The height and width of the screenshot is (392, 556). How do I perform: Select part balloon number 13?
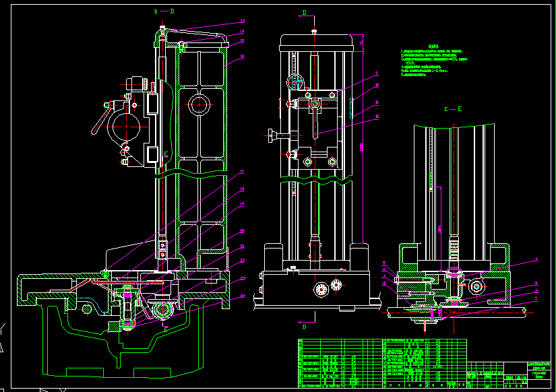pyautogui.click(x=243, y=22)
